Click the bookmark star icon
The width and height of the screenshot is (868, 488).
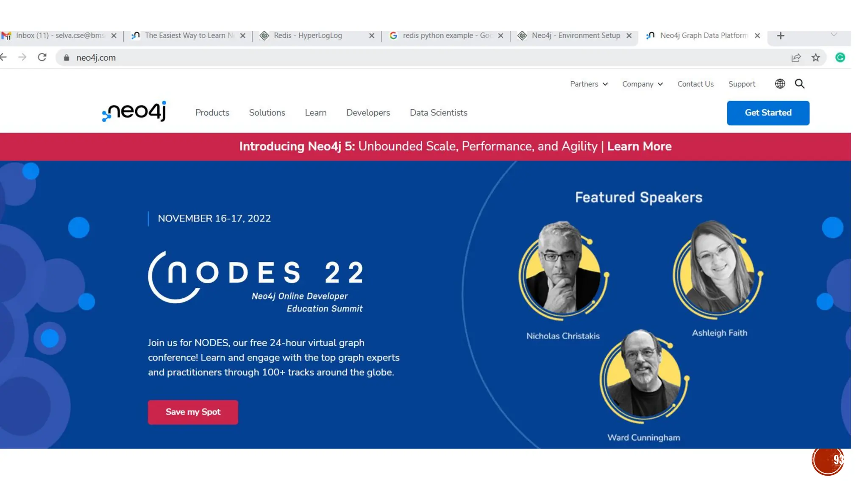815,58
